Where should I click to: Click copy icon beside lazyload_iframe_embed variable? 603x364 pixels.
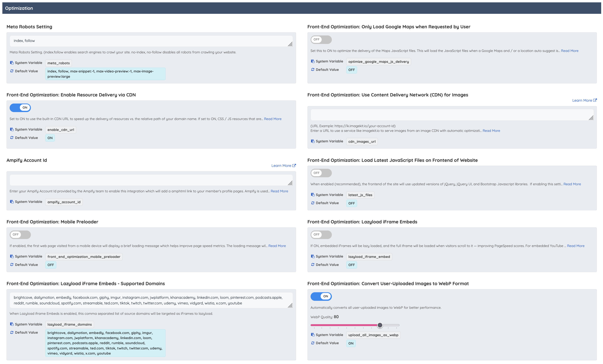coord(313,256)
